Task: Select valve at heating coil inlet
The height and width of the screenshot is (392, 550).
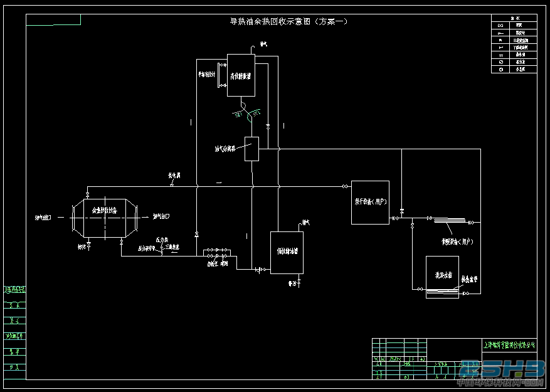Action: tap(429, 218)
